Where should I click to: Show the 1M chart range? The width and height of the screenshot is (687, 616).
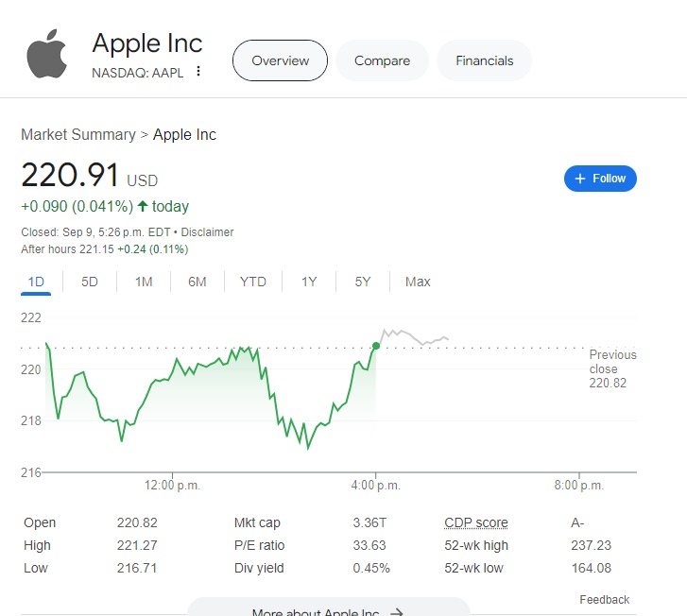click(144, 282)
